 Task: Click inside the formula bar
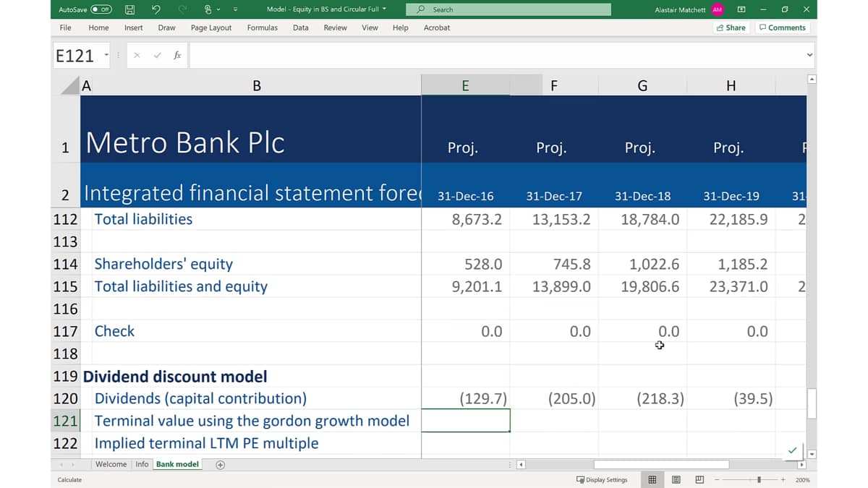495,56
